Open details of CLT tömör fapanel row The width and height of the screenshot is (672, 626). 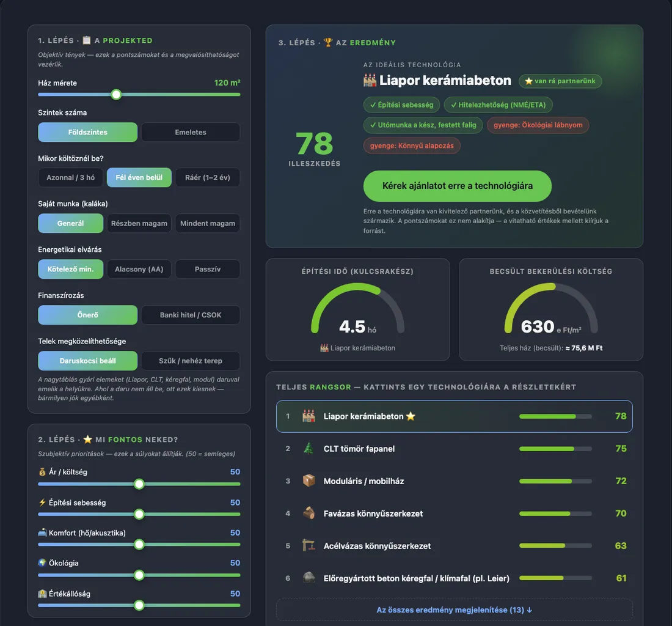[x=455, y=449]
